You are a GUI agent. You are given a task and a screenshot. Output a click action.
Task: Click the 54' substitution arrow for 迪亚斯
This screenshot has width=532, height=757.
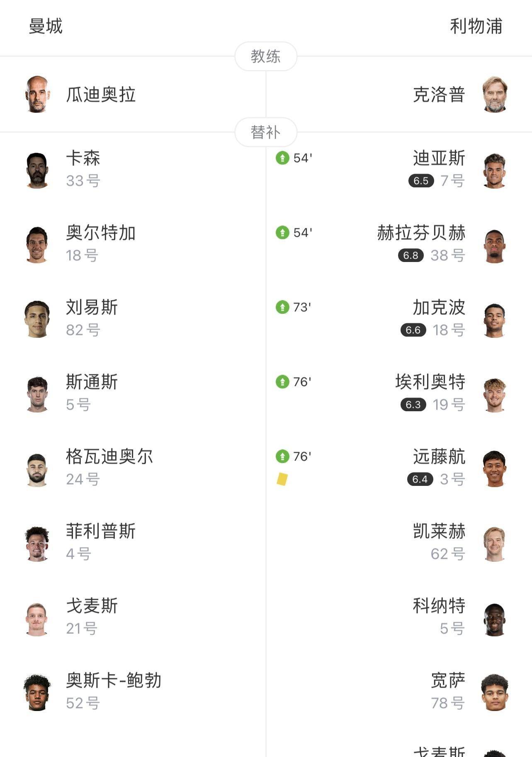pos(282,158)
